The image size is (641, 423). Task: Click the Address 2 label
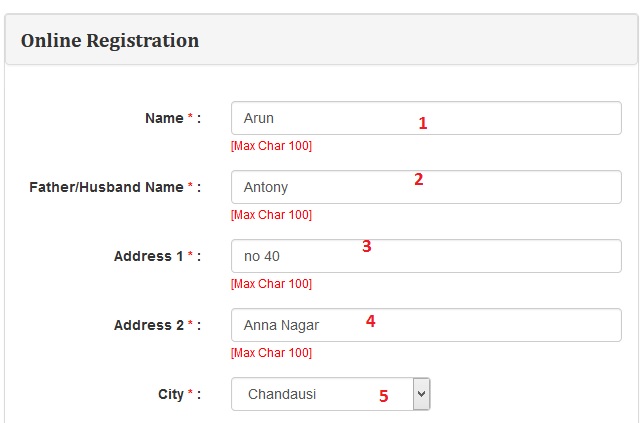click(150, 325)
